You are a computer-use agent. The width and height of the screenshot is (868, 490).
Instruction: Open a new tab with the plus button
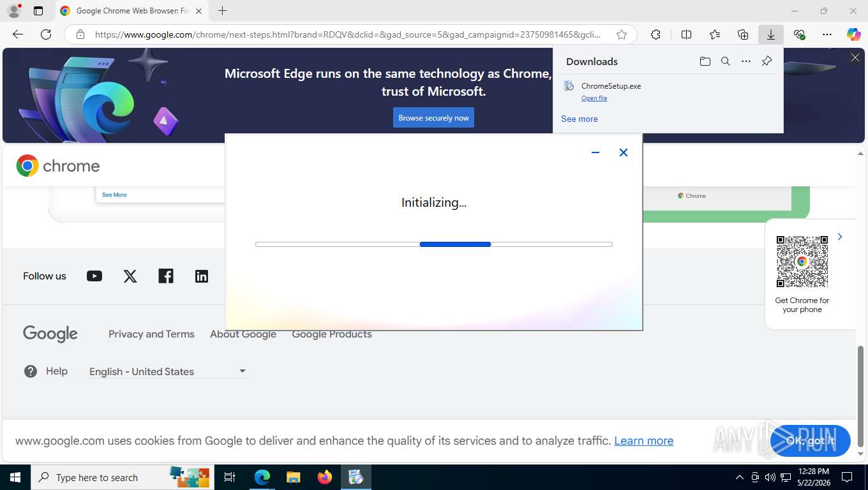[x=222, y=11]
